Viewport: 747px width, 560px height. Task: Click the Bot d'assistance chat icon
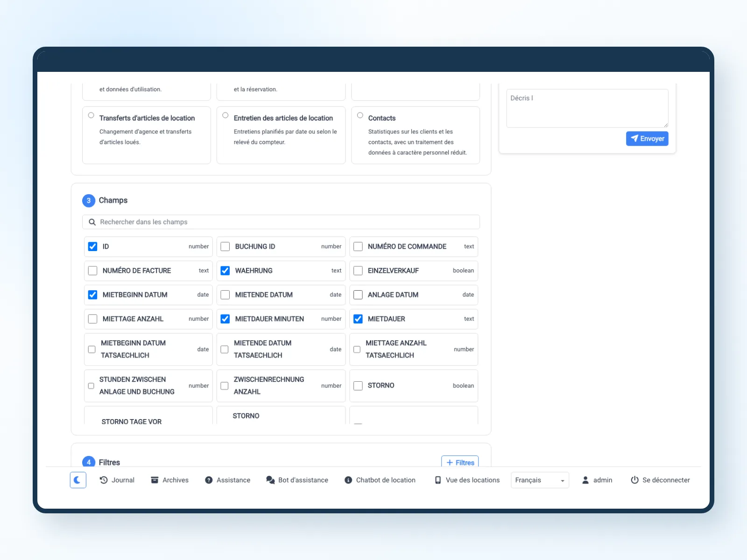coord(270,480)
